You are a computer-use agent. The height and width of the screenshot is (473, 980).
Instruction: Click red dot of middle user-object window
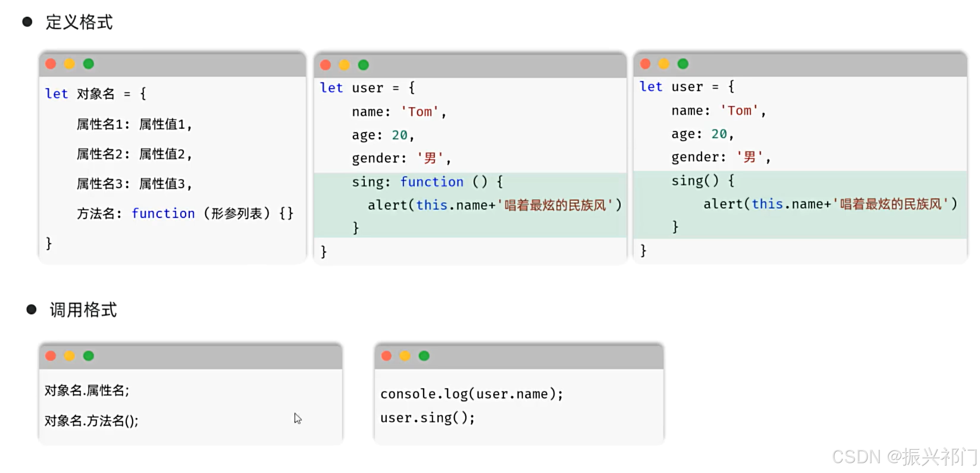(325, 65)
